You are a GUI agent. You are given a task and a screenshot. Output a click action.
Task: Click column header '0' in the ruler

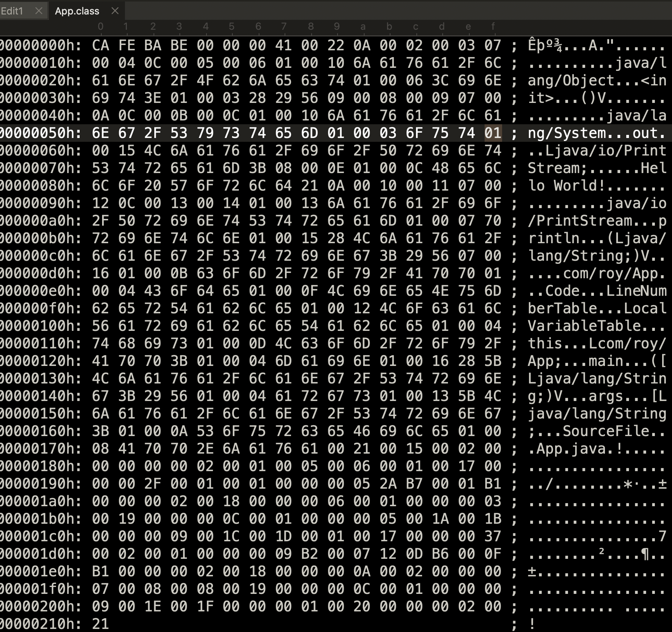point(101,26)
